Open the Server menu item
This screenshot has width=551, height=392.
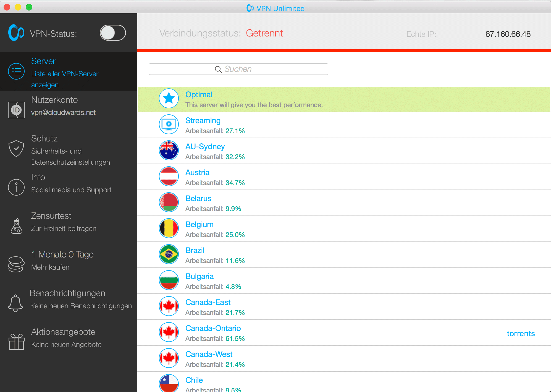pyautogui.click(x=69, y=71)
